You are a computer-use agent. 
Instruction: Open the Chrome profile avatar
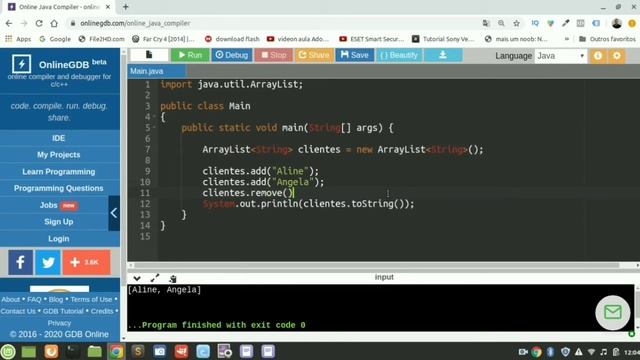pos(616,23)
